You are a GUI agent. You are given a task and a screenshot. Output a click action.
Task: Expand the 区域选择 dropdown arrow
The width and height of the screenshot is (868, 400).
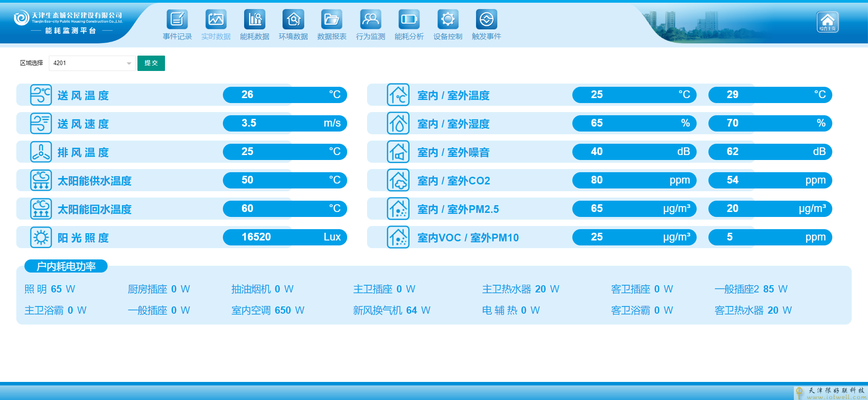point(129,63)
